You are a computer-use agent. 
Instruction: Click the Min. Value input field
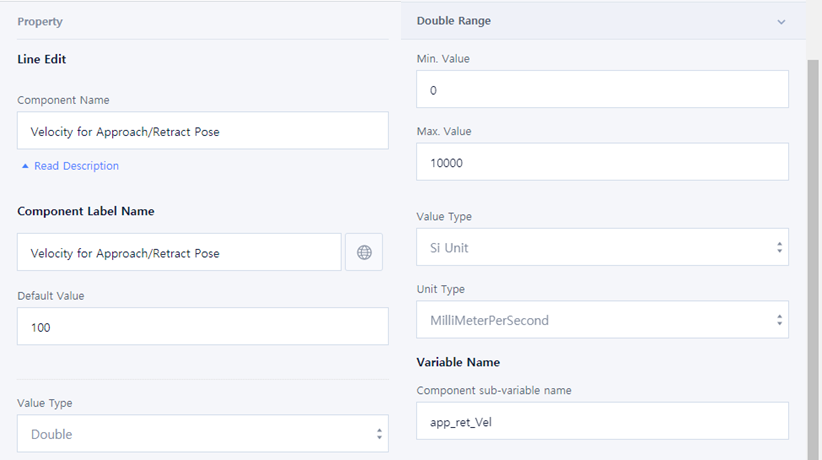pyautogui.click(x=602, y=90)
